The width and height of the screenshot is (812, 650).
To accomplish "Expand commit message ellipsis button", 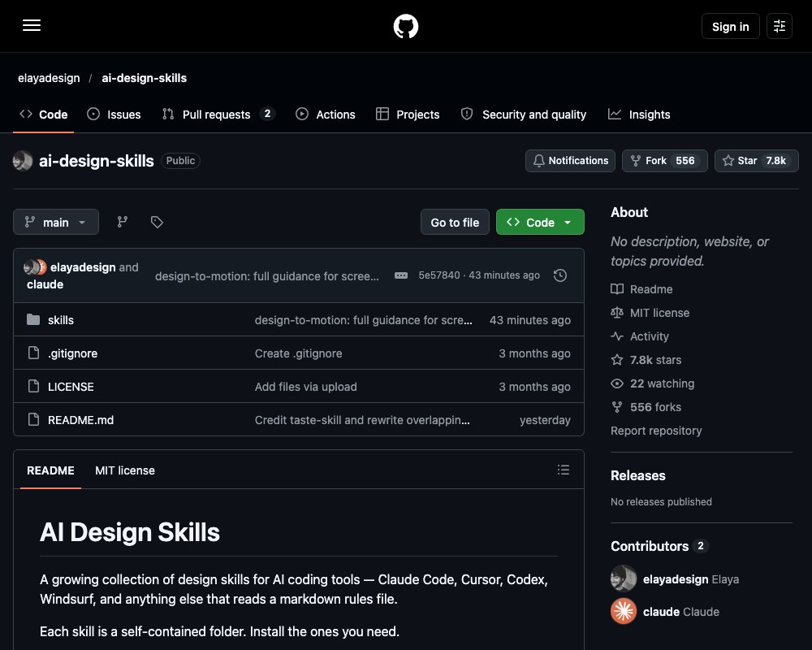I will point(401,275).
